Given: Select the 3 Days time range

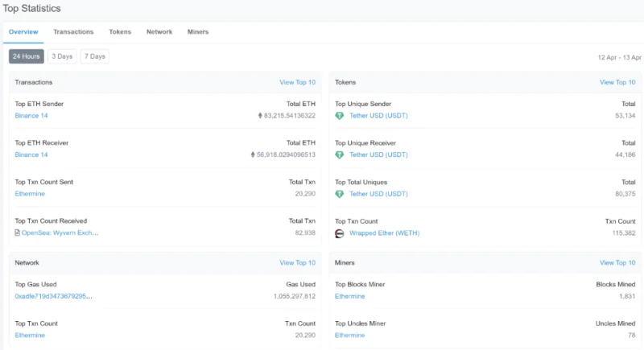Looking at the screenshot, I should tap(62, 56).
